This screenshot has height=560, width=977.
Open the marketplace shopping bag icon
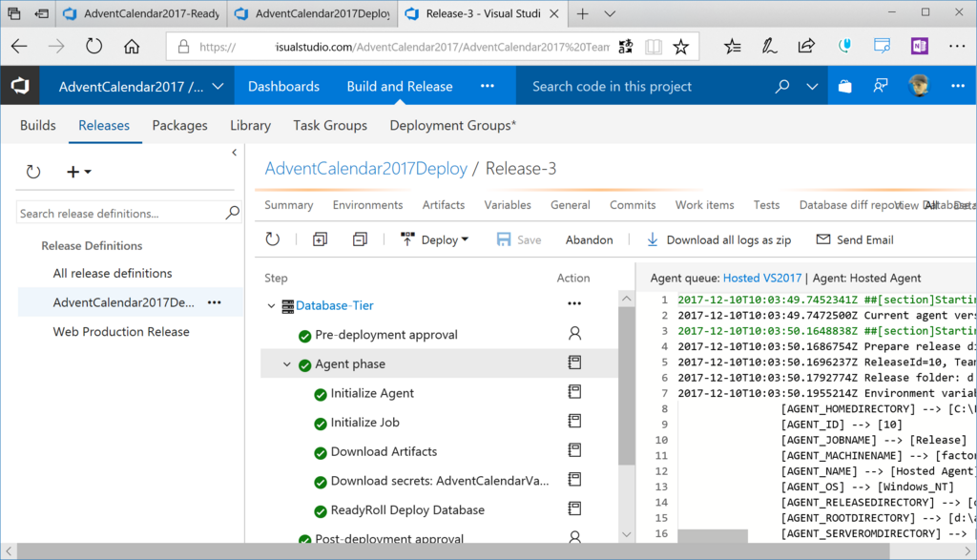pos(845,87)
